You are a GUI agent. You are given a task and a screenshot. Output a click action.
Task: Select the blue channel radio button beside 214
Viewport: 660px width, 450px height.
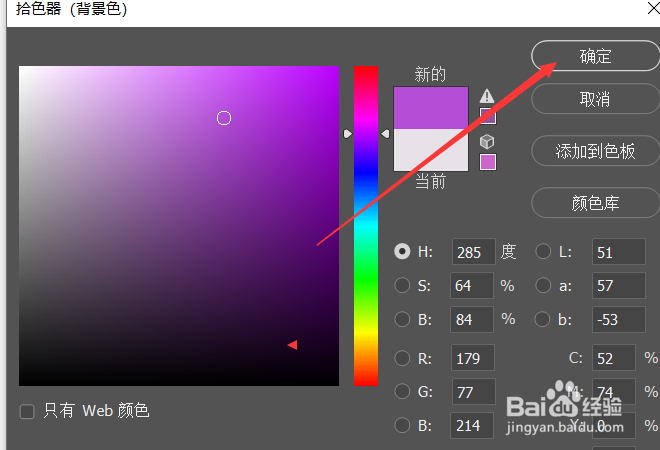coord(402,425)
